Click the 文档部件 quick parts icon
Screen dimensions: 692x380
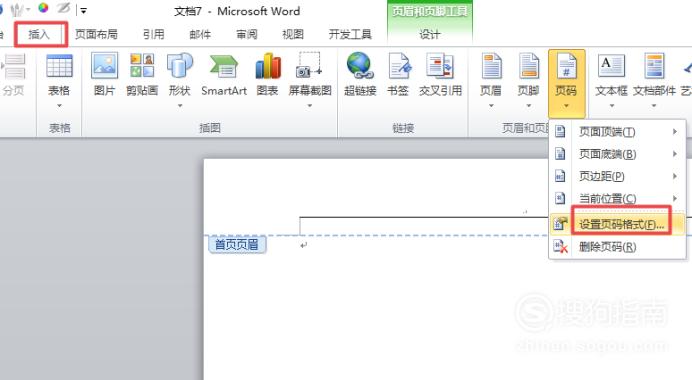(x=654, y=66)
